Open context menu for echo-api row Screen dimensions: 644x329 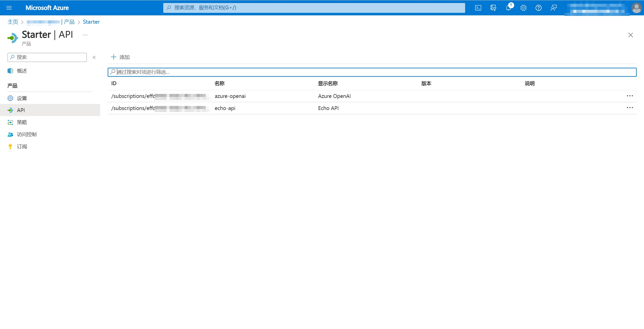point(630,108)
